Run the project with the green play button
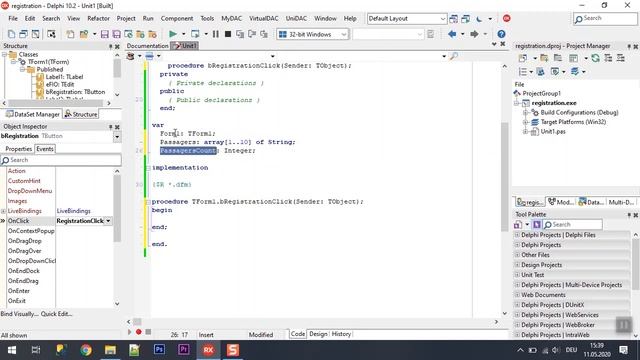This screenshot has width=640, height=360. [x=173, y=34]
